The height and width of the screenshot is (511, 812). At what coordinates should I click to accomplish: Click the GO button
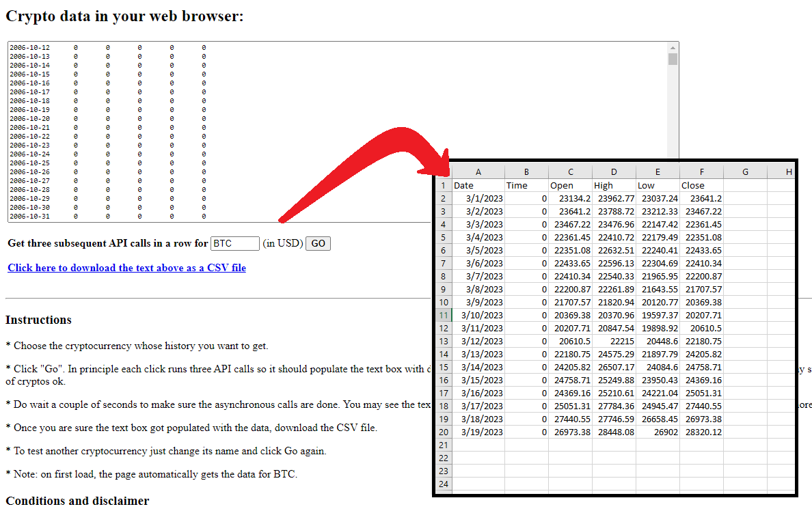coord(317,243)
